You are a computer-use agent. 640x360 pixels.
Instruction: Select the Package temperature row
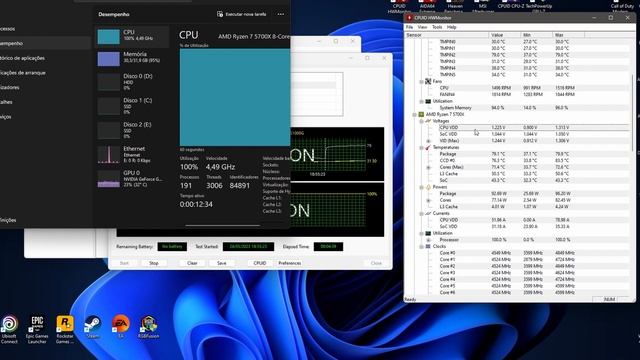pos(533,154)
